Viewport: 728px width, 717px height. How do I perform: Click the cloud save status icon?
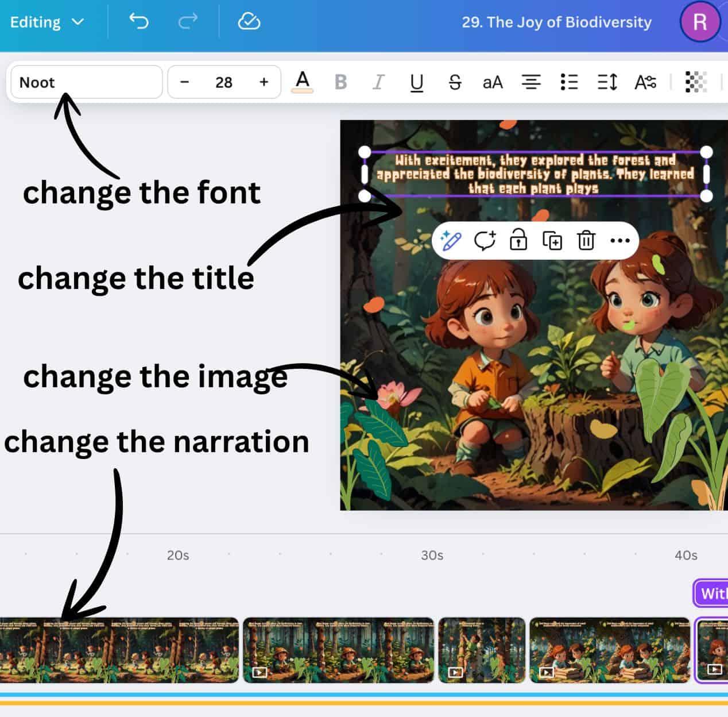click(249, 22)
